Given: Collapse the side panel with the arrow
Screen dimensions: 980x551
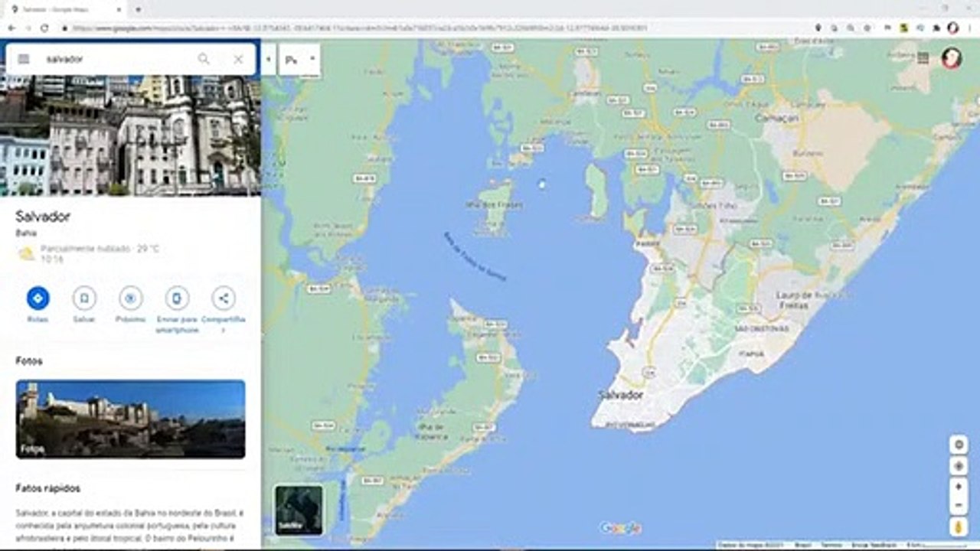Looking at the screenshot, I should (268, 59).
